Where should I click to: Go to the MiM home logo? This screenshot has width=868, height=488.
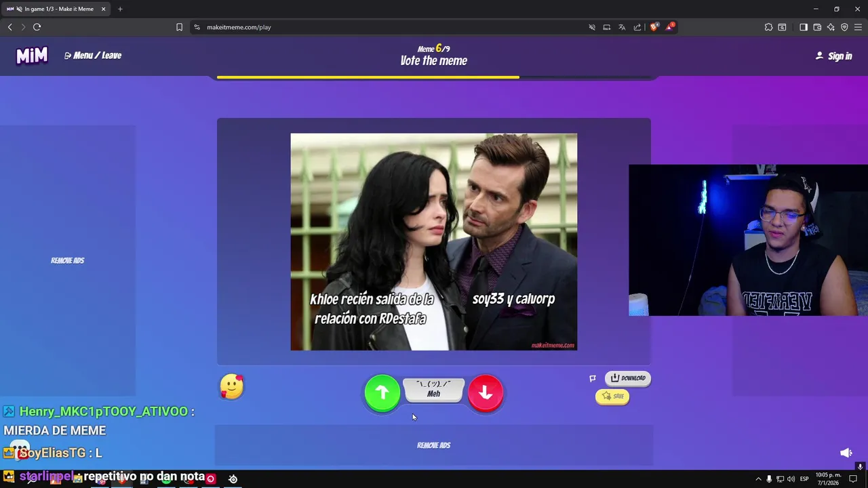(32, 56)
